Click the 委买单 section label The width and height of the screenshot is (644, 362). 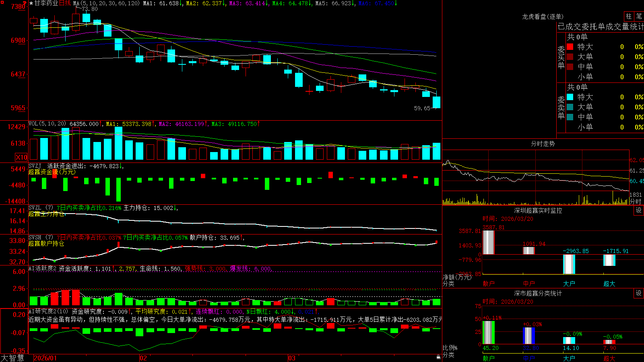561,57
